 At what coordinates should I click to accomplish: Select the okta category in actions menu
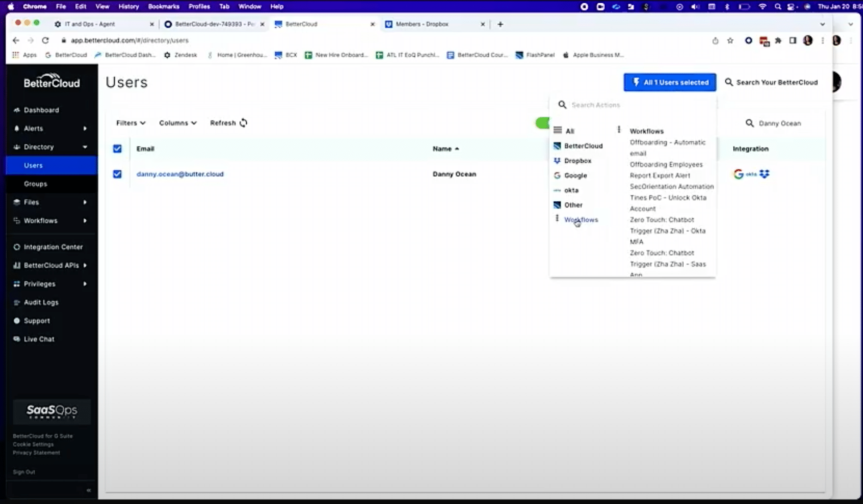[x=566, y=190]
